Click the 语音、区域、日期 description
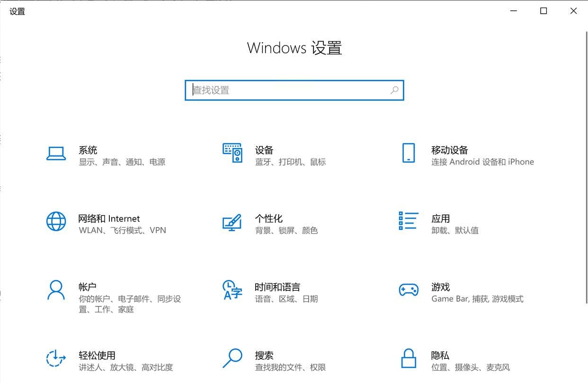Screen dimensions: 588x383 pyautogui.click(x=286, y=299)
